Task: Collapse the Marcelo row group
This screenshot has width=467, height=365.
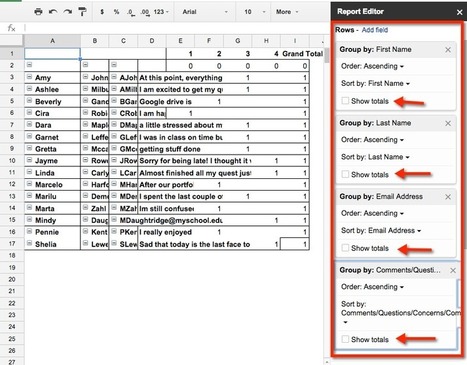Action: pyautogui.click(x=29, y=184)
